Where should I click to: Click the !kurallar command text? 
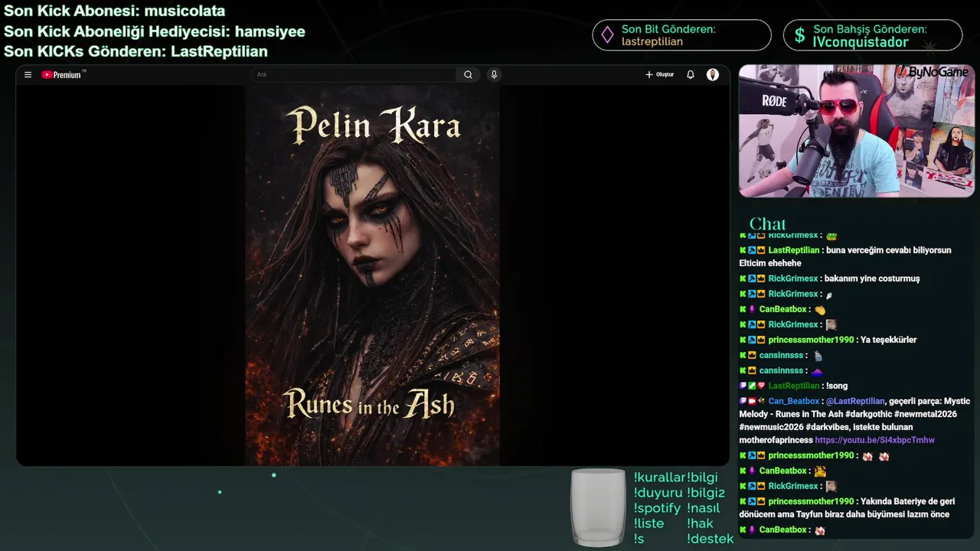tap(659, 477)
